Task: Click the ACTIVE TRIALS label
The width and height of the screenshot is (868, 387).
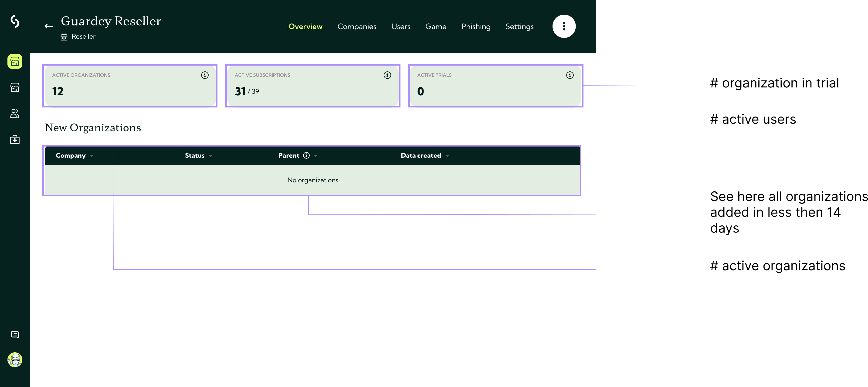Action: pyautogui.click(x=434, y=75)
